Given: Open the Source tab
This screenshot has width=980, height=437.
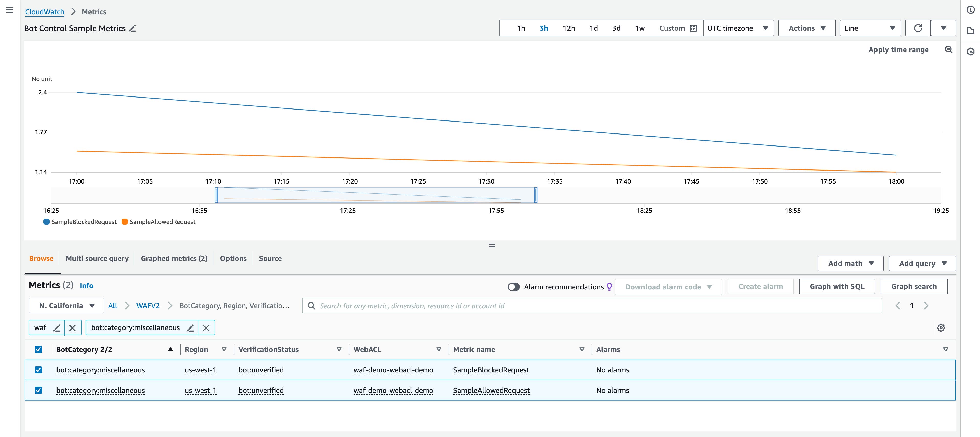Looking at the screenshot, I should click(270, 258).
